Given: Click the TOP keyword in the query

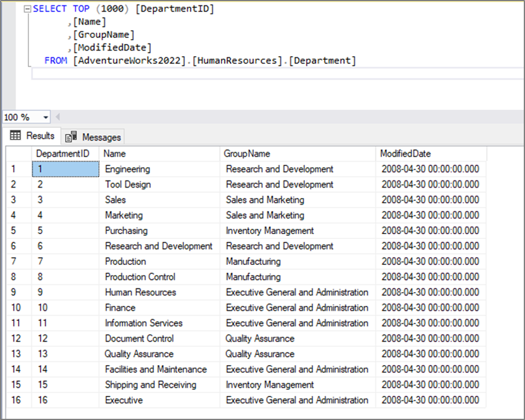Looking at the screenshot, I should 81,8.
